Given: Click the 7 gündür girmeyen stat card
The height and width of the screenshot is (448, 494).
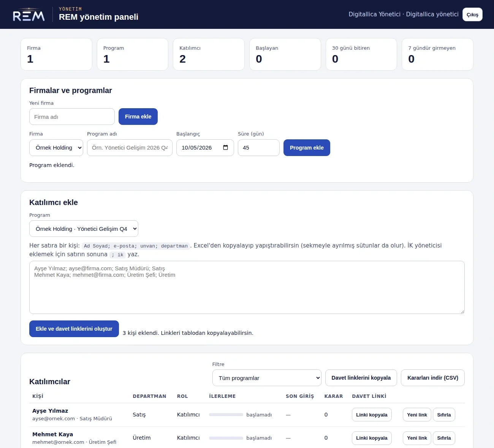Looking at the screenshot, I should (x=437, y=54).
